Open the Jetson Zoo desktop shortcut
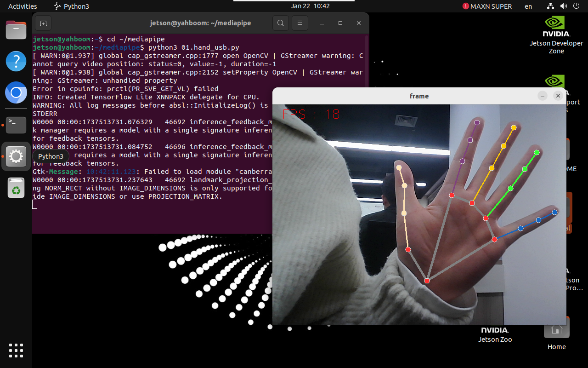The height and width of the screenshot is (368, 588). (495, 334)
